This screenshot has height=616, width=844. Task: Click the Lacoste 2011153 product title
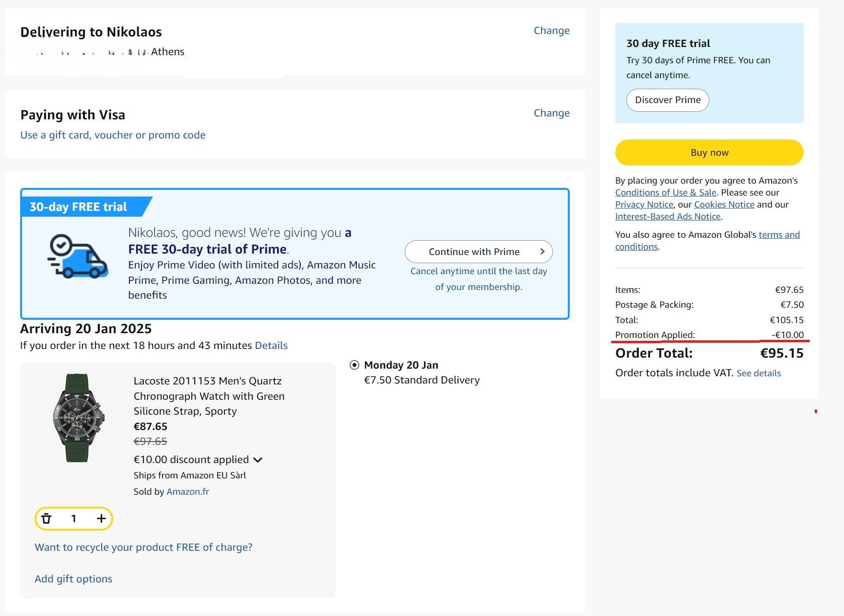(209, 396)
